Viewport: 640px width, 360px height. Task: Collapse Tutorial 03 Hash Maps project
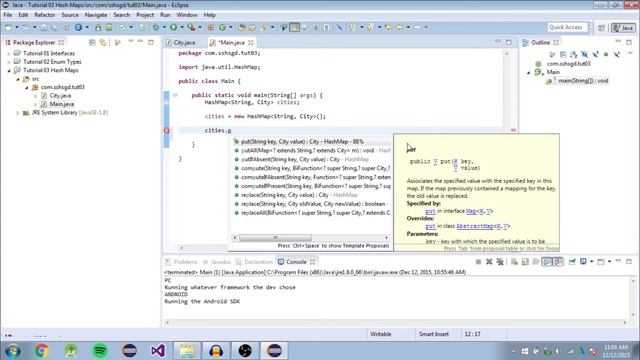9,71
